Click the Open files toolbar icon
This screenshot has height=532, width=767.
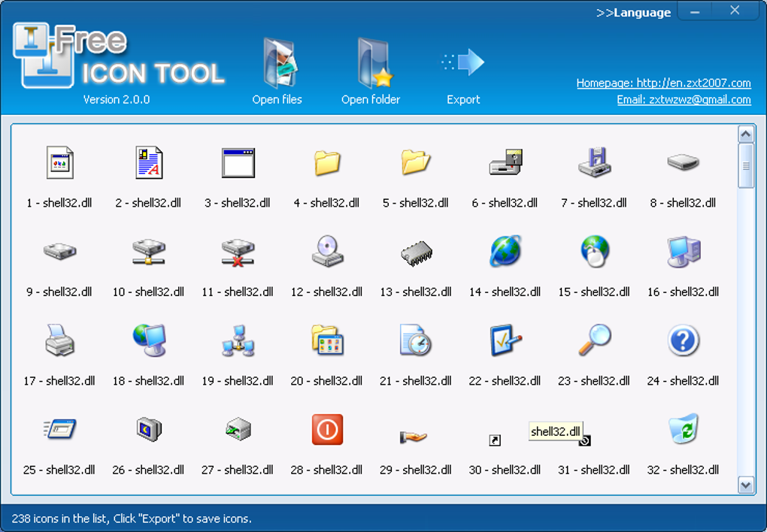[280, 63]
